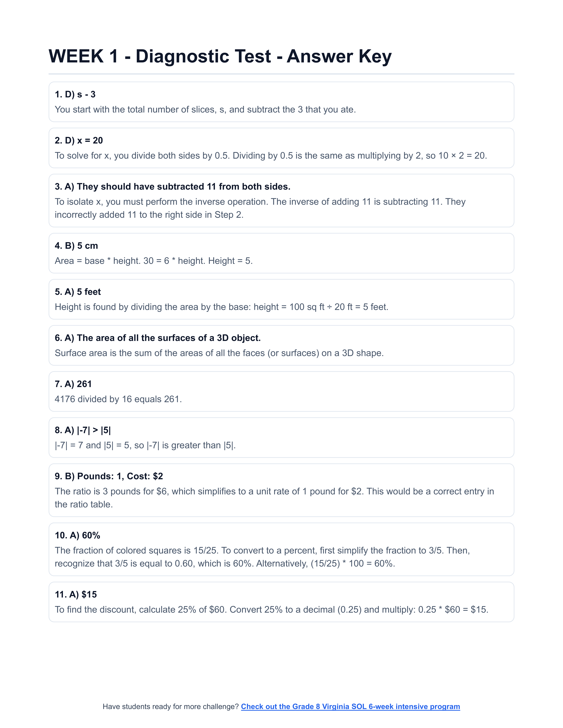Select answer 10 heading 'A) 60%'

click(77, 535)
